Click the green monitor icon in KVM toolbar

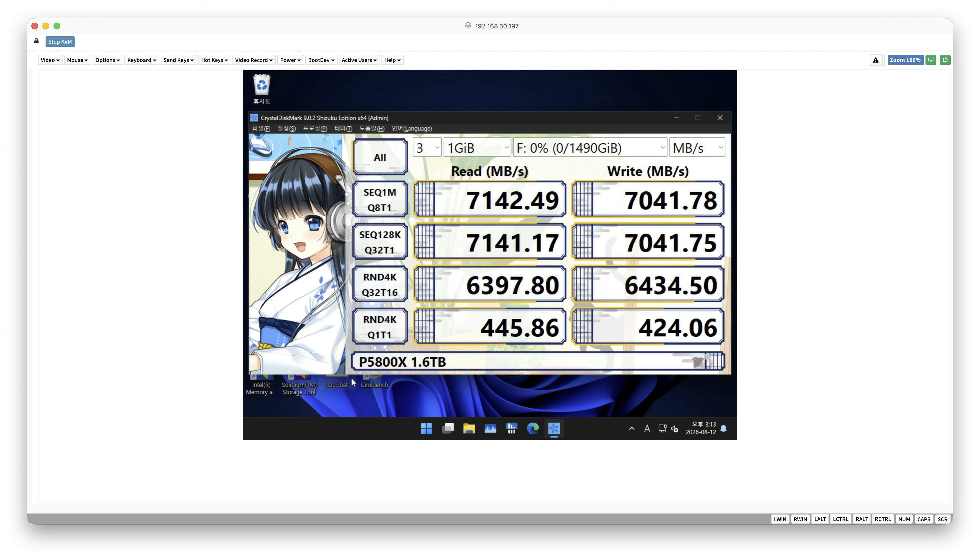pyautogui.click(x=931, y=60)
